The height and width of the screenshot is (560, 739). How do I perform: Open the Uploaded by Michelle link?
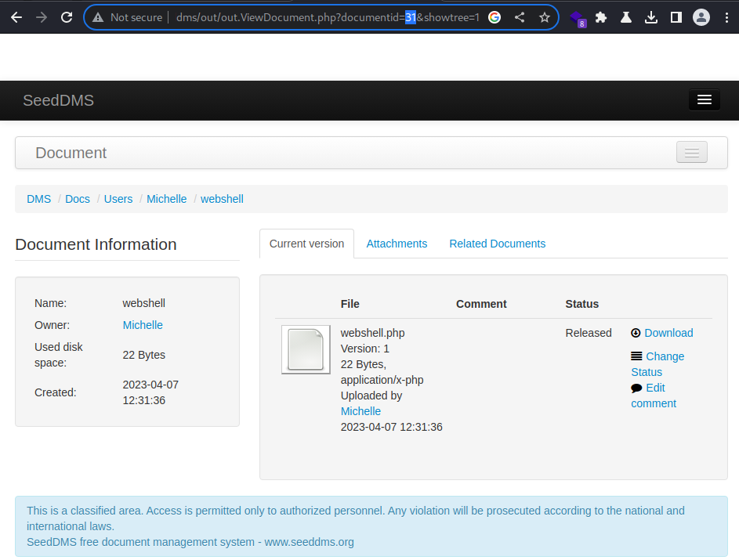[360, 411]
